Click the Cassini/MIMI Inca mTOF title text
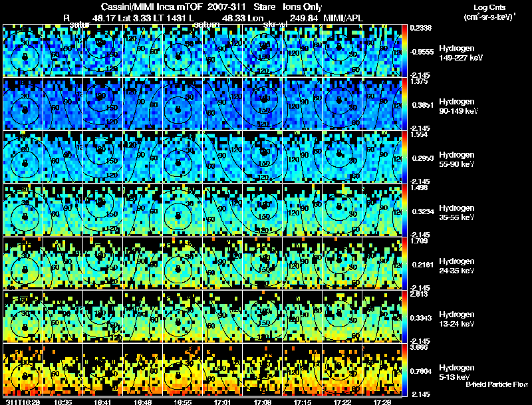 152,7
